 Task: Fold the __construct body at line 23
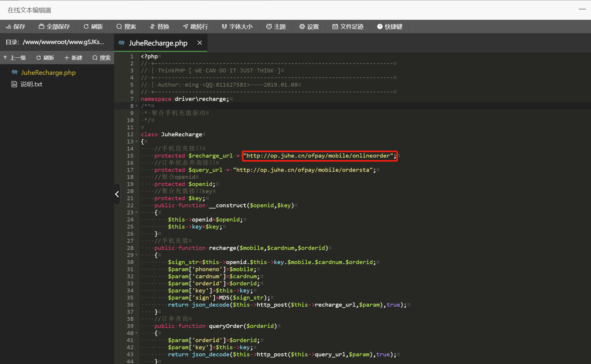[137, 212]
